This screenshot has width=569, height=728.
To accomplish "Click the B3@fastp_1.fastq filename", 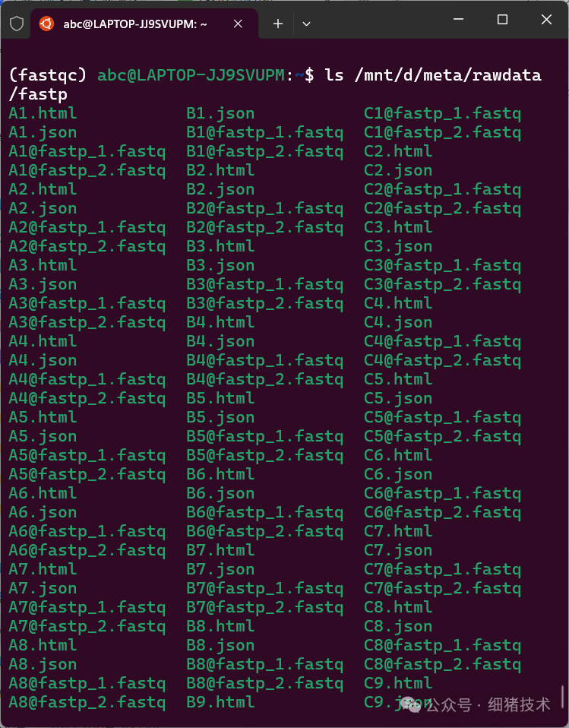I will click(264, 283).
